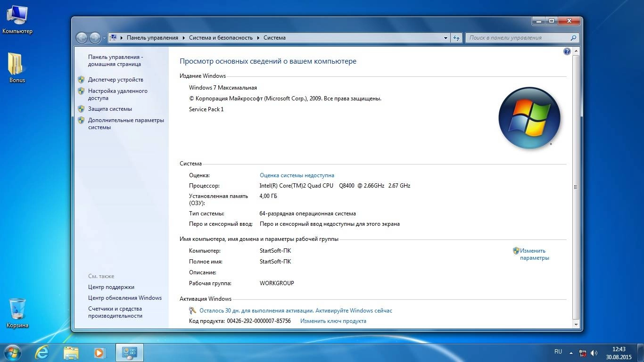Viewport: 644px width, 362px height.
Task: Click the Service Pack 1 text
Action: pyautogui.click(x=206, y=109)
